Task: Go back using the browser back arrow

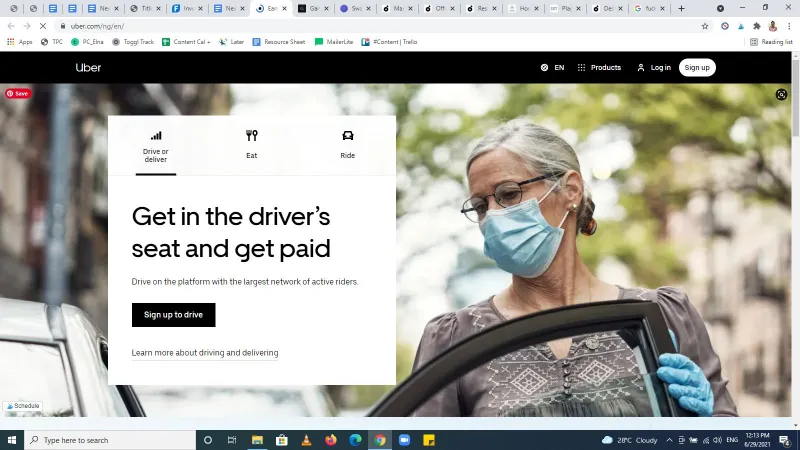Action: click(x=11, y=26)
